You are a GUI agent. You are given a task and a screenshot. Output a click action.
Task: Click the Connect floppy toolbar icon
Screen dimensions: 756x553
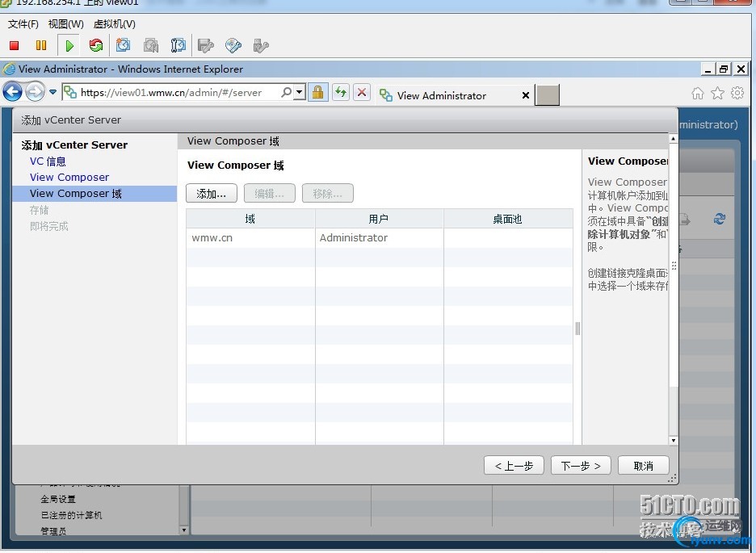click(x=206, y=46)
